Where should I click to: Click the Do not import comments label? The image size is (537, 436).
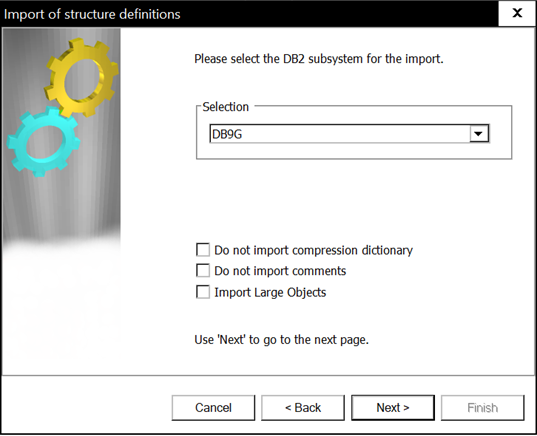[280, 271]
